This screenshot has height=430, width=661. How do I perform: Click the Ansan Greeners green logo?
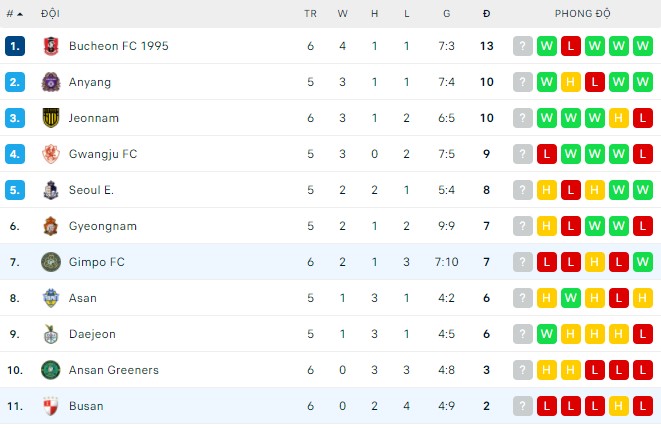tap(51, 370)
